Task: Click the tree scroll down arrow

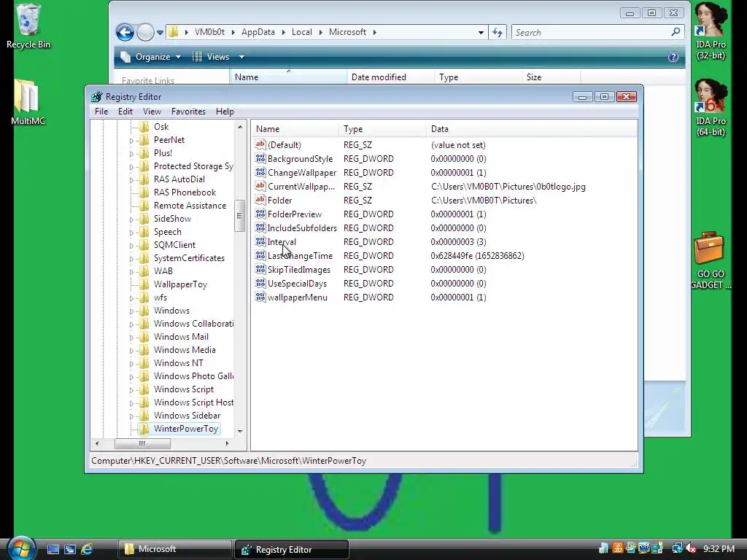Action: [x=240, y=431]
